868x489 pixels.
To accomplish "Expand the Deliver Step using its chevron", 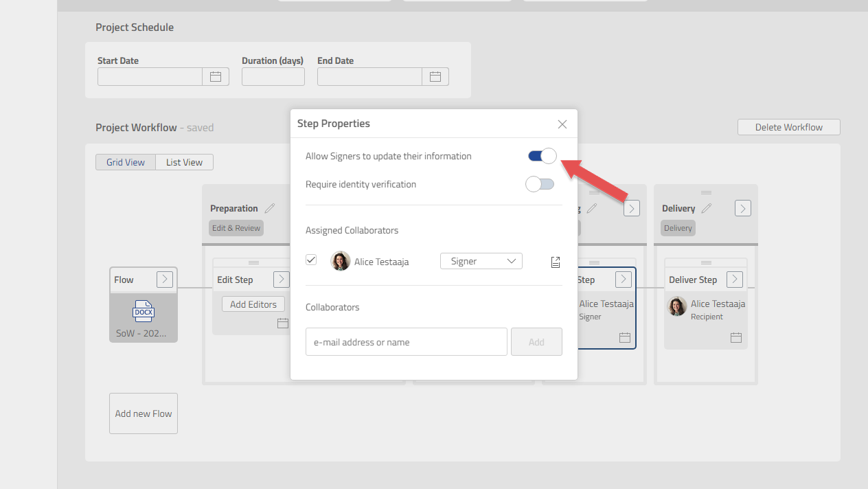I will [x=734, y=280].
